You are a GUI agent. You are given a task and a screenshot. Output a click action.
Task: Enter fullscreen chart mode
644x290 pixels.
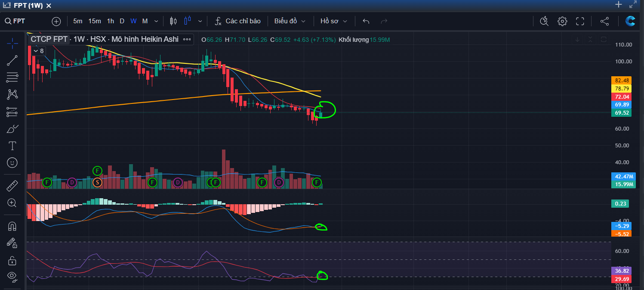(x=580, y=21)
